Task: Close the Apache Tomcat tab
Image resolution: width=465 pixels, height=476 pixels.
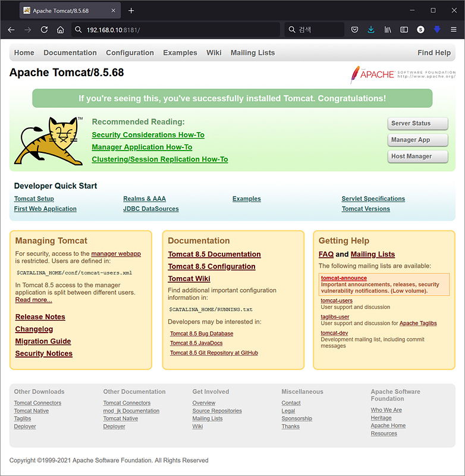Action: pos(113,11)
